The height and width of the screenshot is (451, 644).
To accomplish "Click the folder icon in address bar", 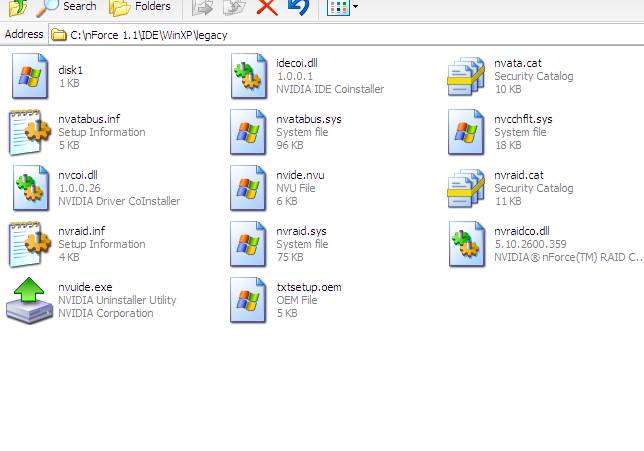I will pyautogui.click(x=59, y=35).
